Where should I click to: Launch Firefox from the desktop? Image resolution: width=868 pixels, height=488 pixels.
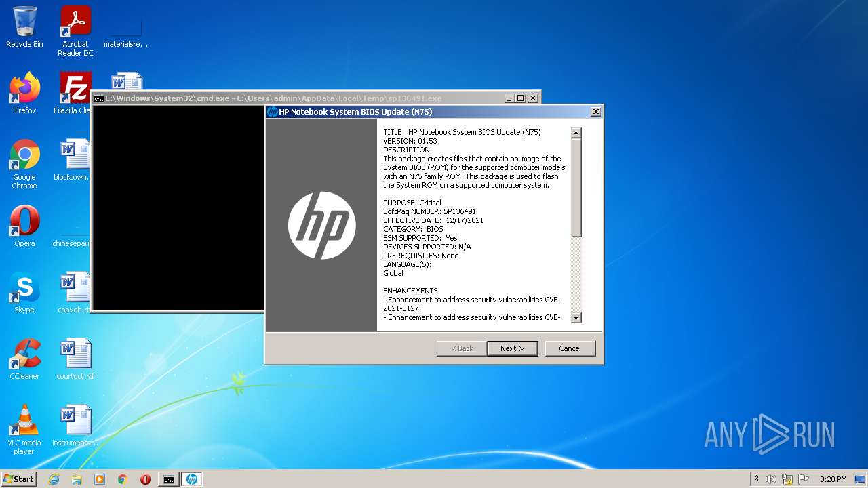(x=24, y=94)
